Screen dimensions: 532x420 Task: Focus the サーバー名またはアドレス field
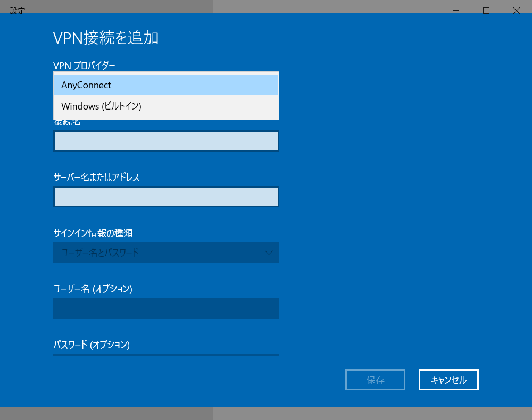coord(166,197)
